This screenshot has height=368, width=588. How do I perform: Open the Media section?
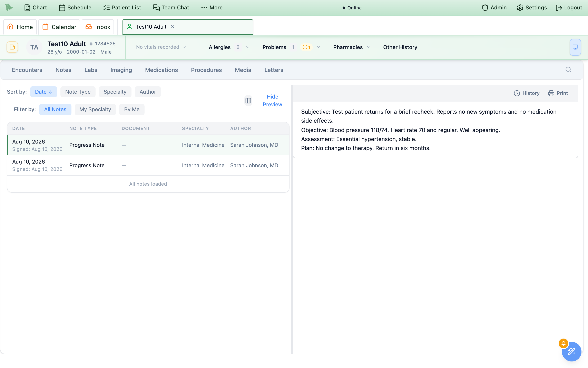click(243, 70)
